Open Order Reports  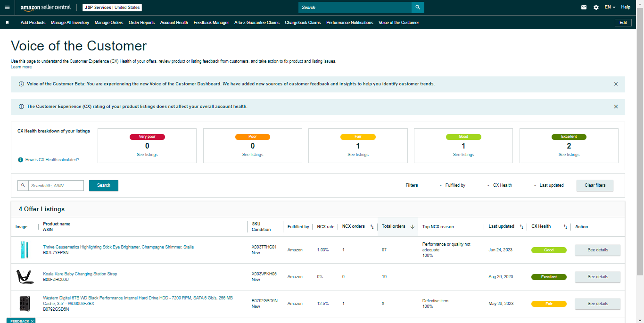pyautogui.click(x=141, y=22)
